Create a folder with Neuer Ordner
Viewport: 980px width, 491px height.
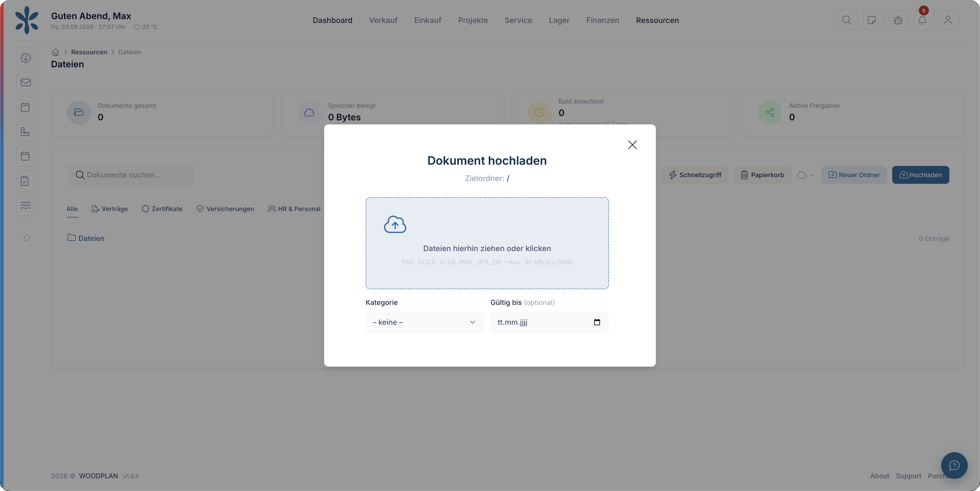(854, 175)
